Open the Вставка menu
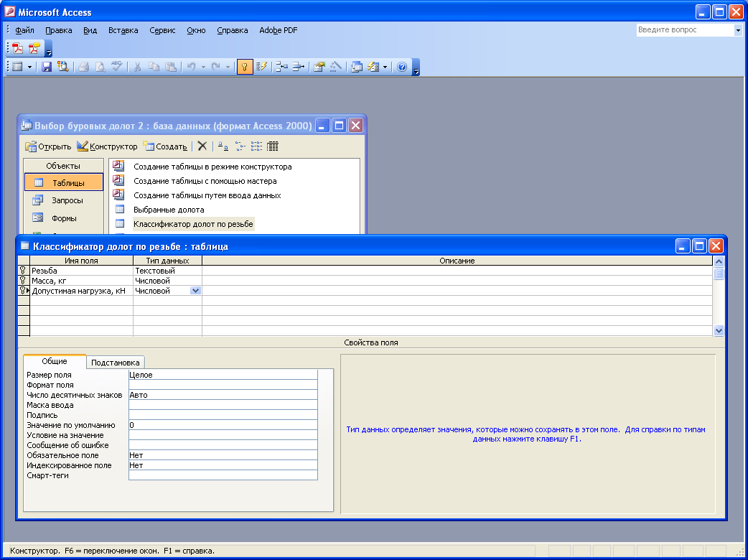Viewport: 748px width, 560px height. coord(123,30)
